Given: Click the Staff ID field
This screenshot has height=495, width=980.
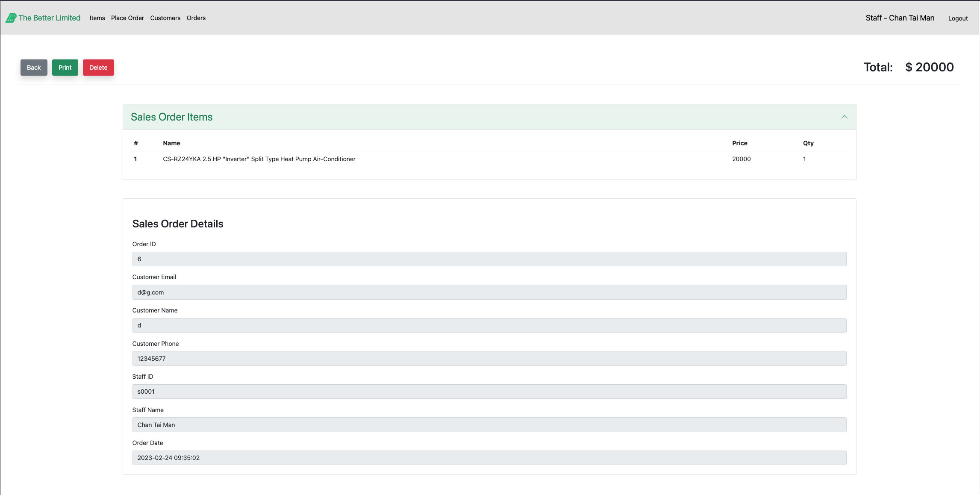Looking at the screenshot, I should tap(489, 392).
